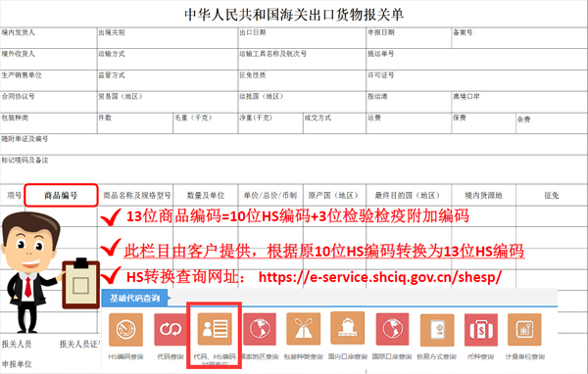Select the highlighted 商品编号 column header
The width and height of the screenshot is (588, 374).
61,195
